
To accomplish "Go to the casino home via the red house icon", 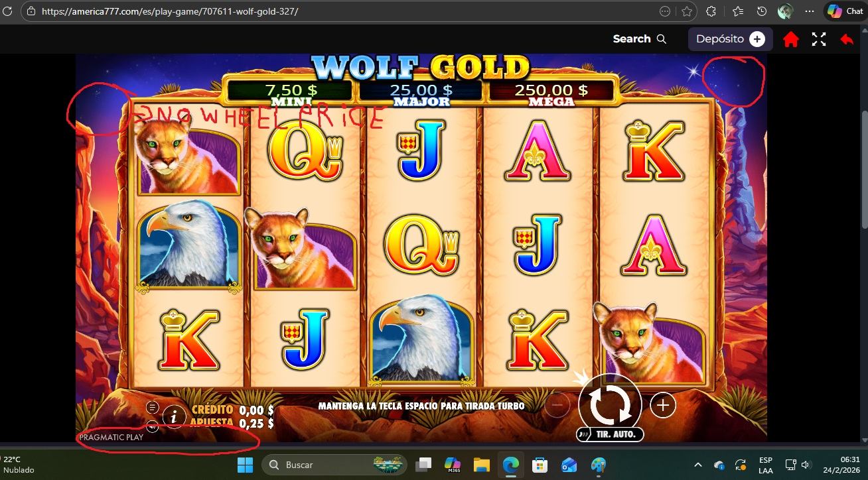I will (x=790, y=39).
